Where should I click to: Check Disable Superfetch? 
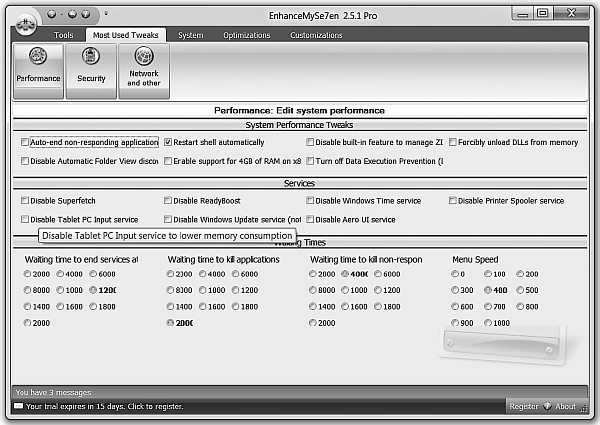25,200
